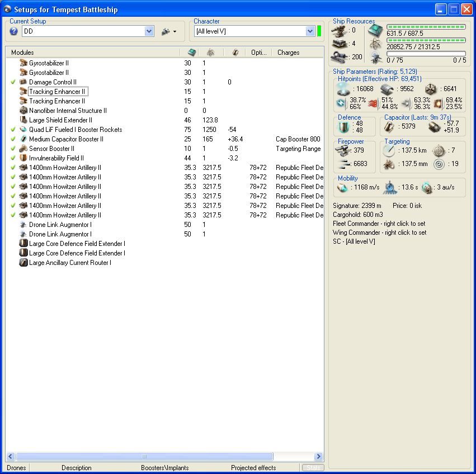Toggle the Quad LiF Fueled I Booster Rockets checkmark
476x474 pixels.
13,130
